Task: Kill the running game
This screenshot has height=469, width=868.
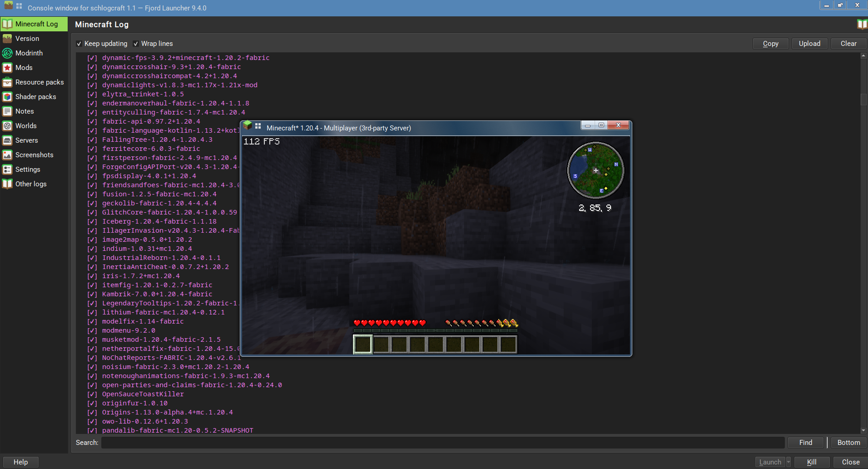Action: (812, 462)
